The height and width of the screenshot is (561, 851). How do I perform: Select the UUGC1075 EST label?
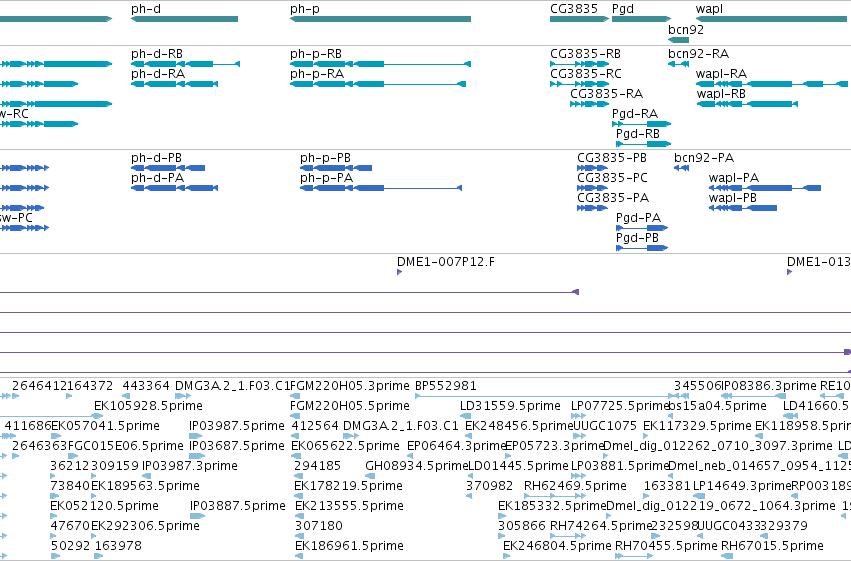coord(605,426)
